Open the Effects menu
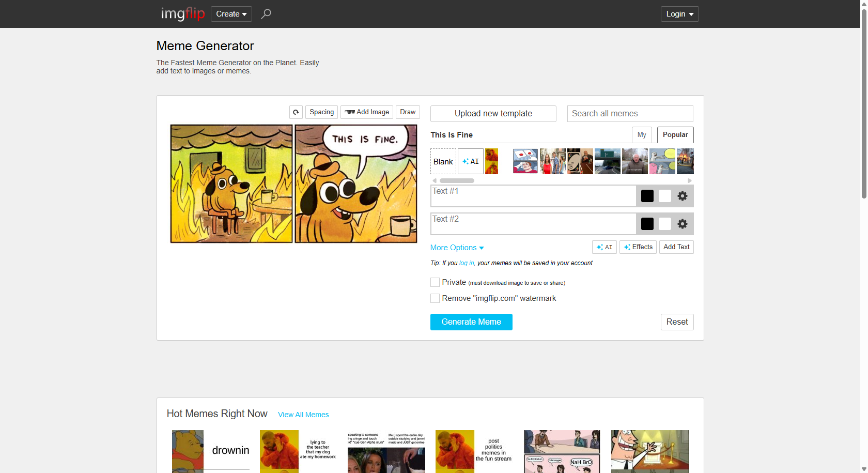This screenshot has height=473, width=868. click(638, 247)
